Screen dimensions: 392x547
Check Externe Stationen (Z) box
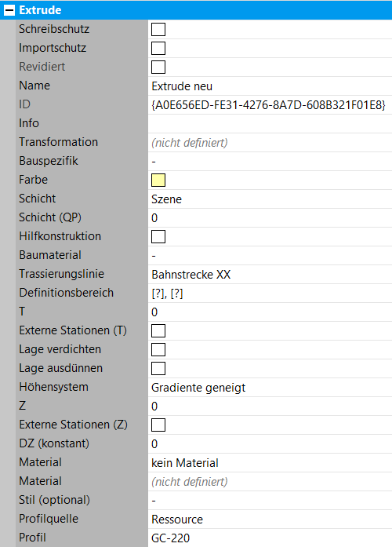(x=158, y=425)
